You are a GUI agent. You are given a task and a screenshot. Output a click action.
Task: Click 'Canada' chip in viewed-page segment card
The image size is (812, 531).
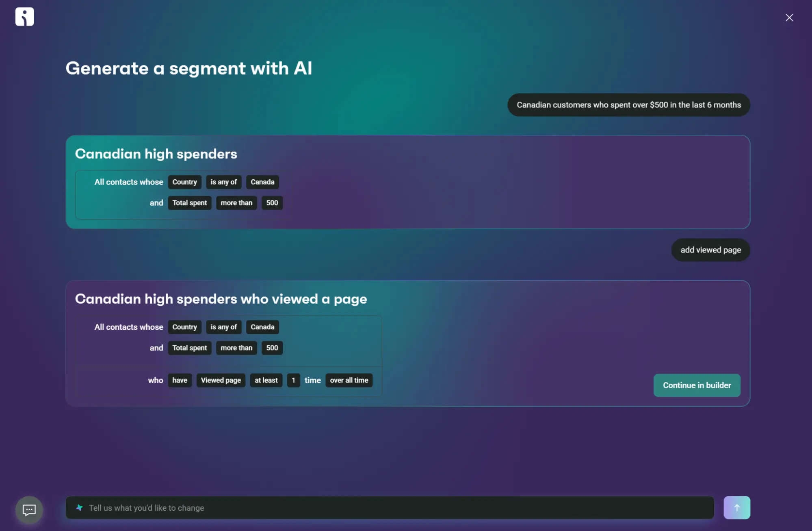click(x=262, y=327)
